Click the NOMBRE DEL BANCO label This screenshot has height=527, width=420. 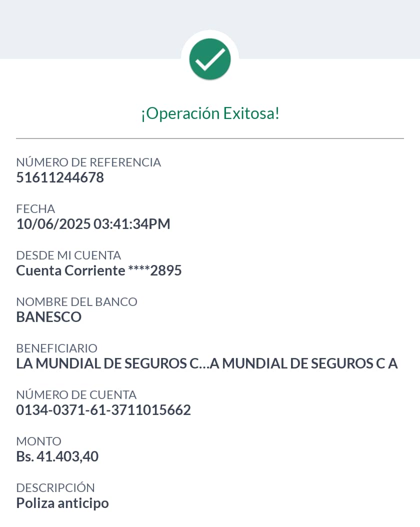(76, 301)
